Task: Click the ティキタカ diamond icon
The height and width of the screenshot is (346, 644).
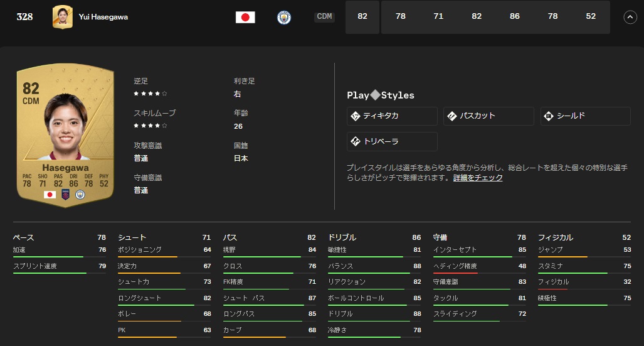Action: pos(355,116)
